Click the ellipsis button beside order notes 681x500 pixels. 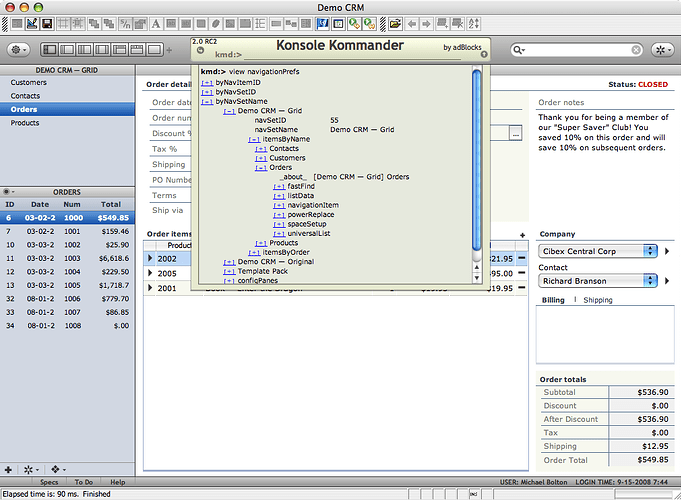tap(515, 132)
